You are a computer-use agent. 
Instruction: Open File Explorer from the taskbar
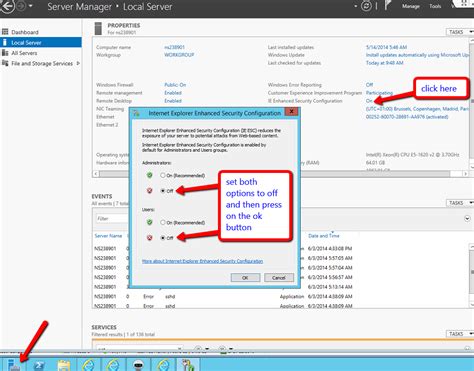point(64,365)
